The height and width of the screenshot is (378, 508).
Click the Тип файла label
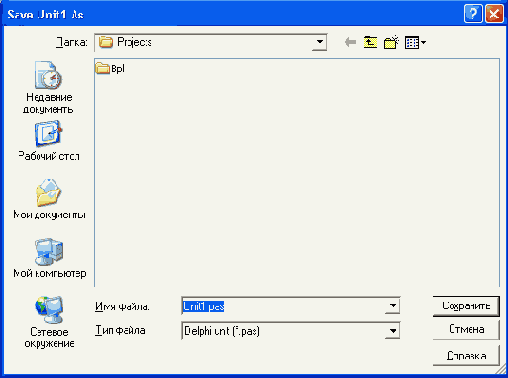pyautogui.click(x=120, y=330)
